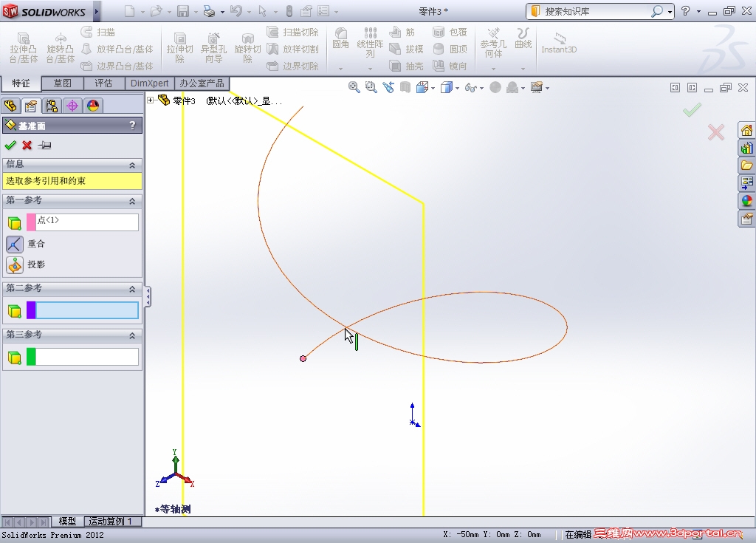Viewport: 756px width, 543px height.
Task: Select the 扫描切除 swept cut tool
Action: pos(292,33)
